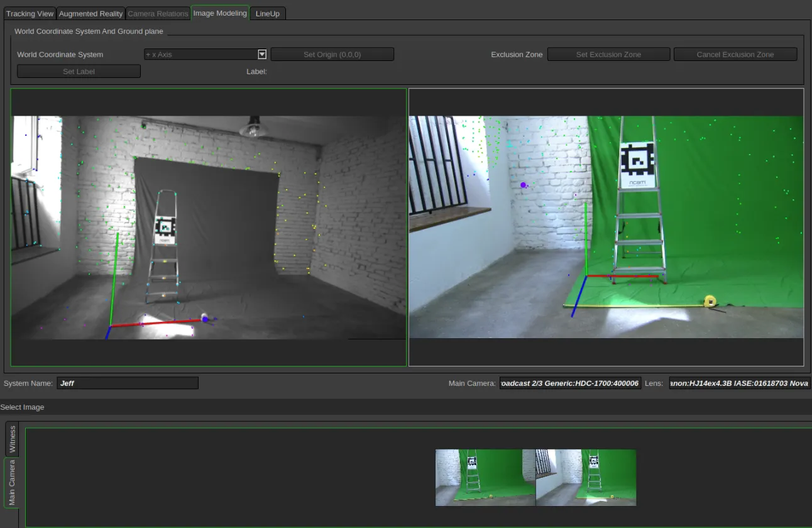The height and width of the screenshot is (528, 812).
Task: Focus the System Name field containing Jeff
Action: [128, 383]
